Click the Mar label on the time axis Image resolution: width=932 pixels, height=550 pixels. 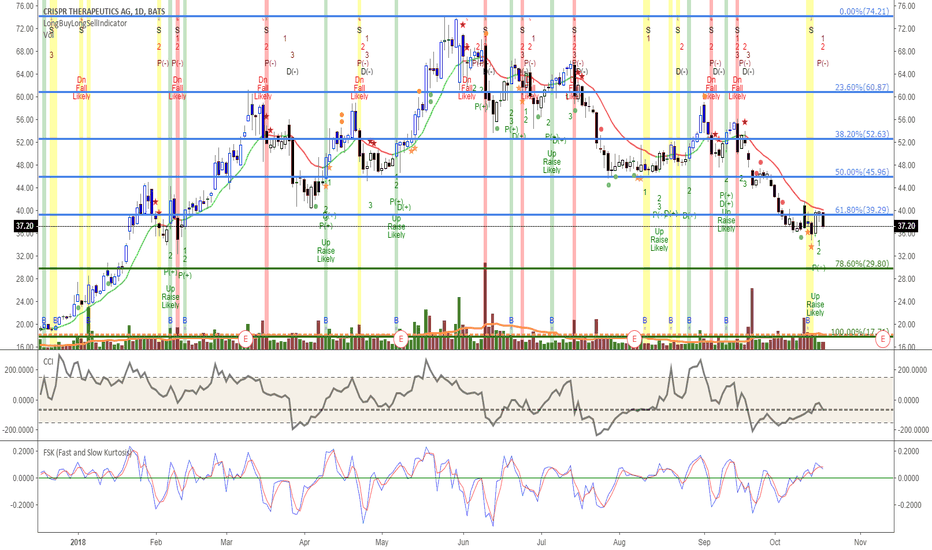[226, 542]
